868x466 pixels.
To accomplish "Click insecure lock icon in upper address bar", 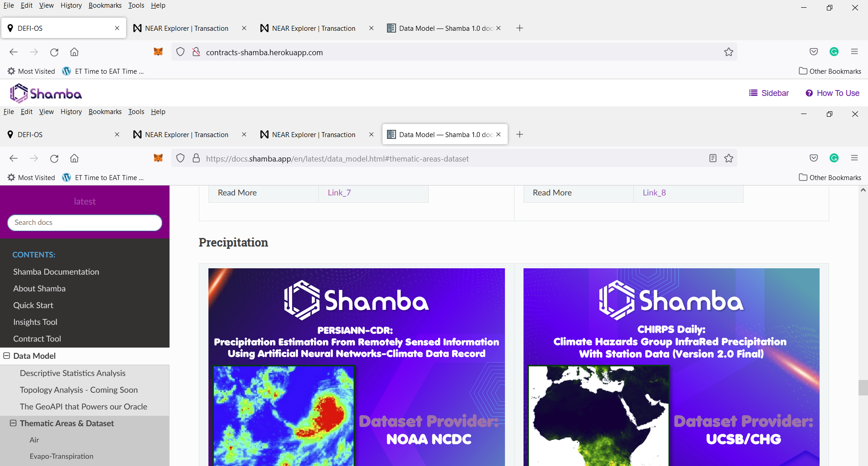I will (196, 52).
